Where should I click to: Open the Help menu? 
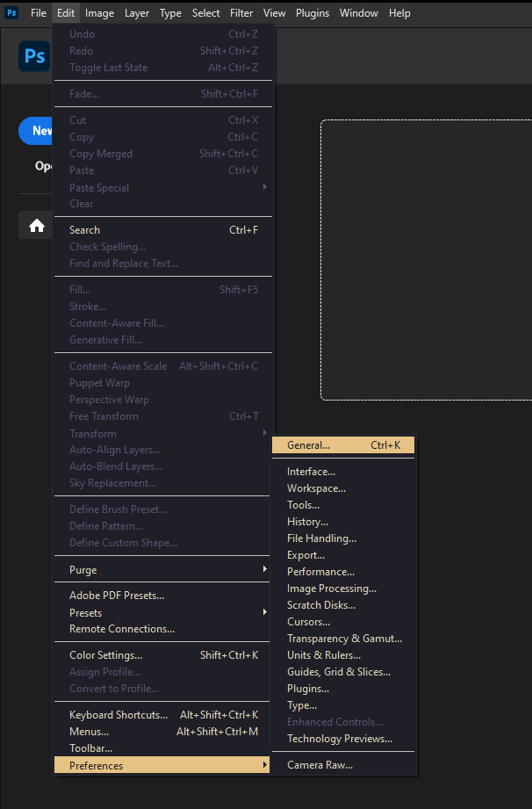(x=399, y=13)
